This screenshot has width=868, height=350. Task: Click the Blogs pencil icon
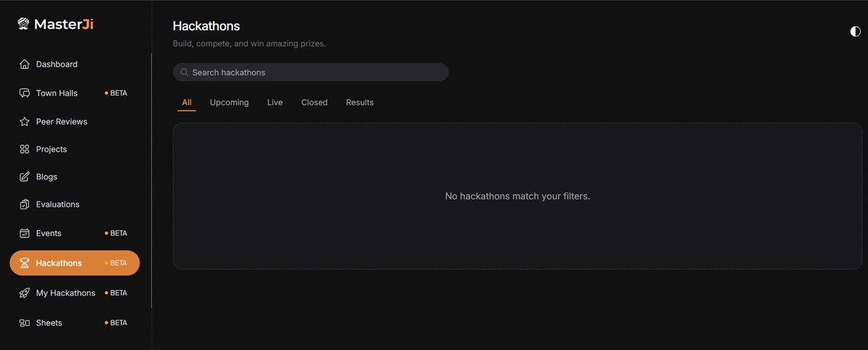pyautogui.click(x=25, y=177)
